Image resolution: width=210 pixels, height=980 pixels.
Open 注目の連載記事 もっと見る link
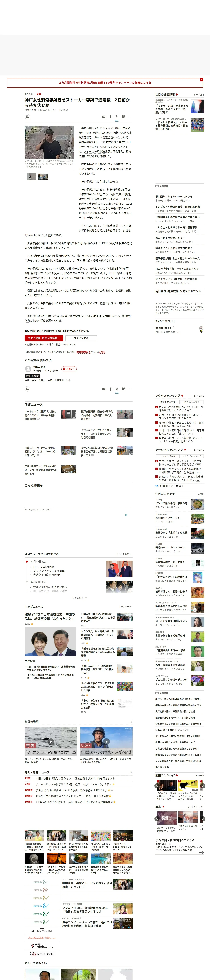pyautogui.click(x=199, y=95)
